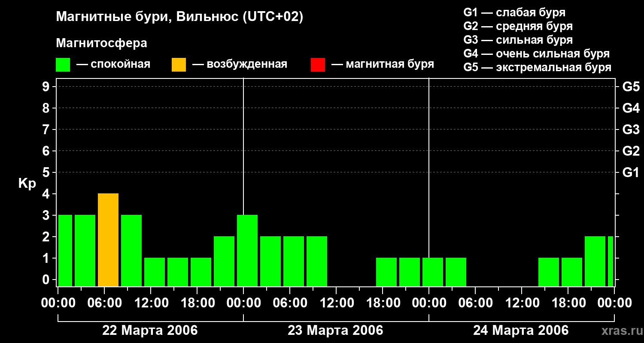Click the title 'Магнитные бури, Вильнюс (UTC+02)'
The height and width of the screenshot is (343, 644).
179,17
